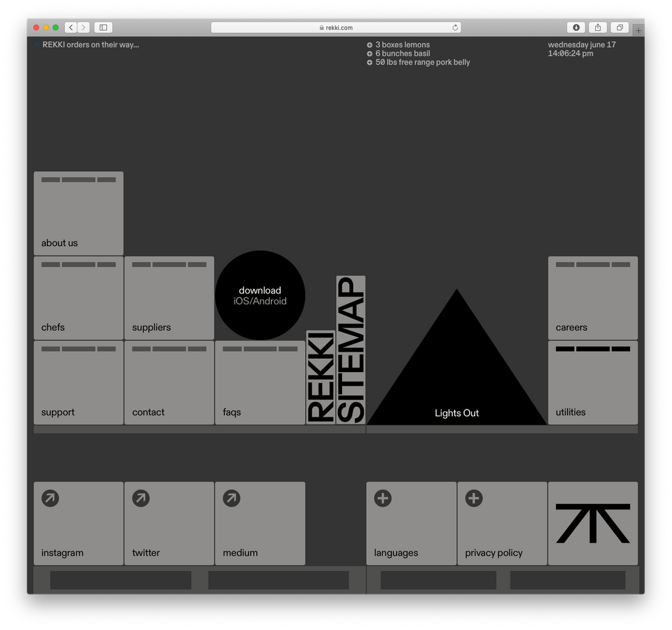
Task: Toggle Safari's sidebar button
Action: (103, 28)
